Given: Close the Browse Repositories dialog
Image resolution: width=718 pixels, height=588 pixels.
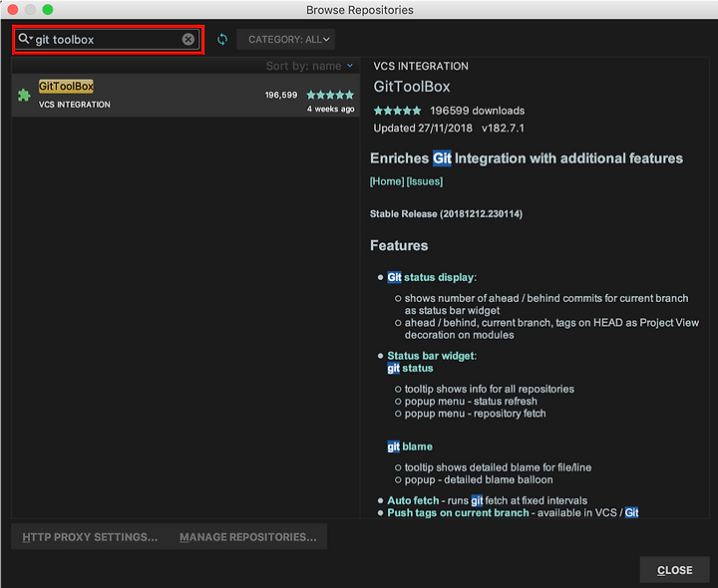Looking at the screenshot, I should 674,570.
